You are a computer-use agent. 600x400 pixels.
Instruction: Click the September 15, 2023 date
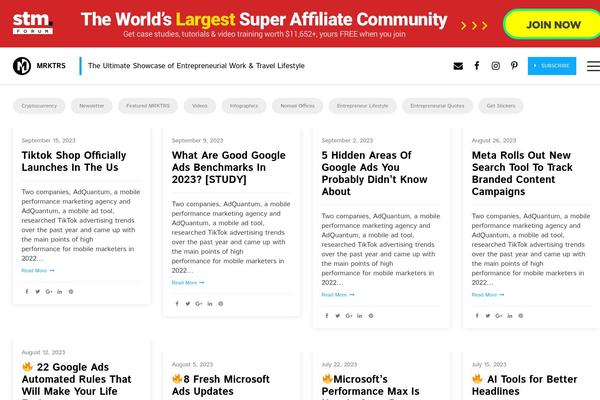coord(48,140)
